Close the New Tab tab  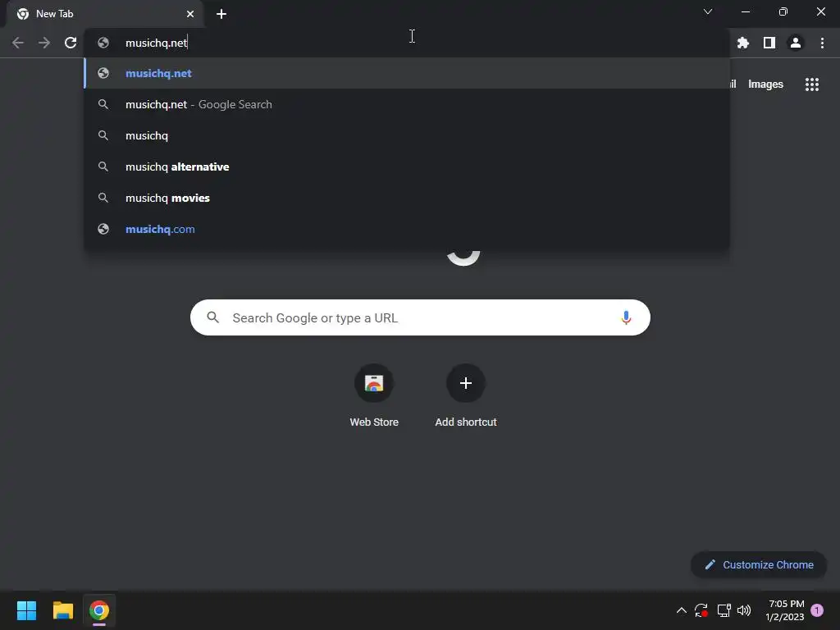coord(190,14)
